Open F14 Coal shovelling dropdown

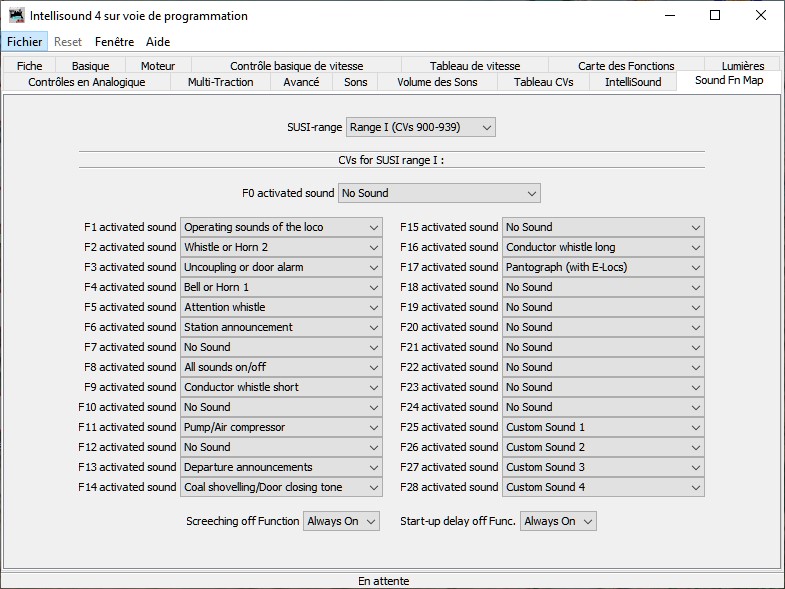point(281,488)
